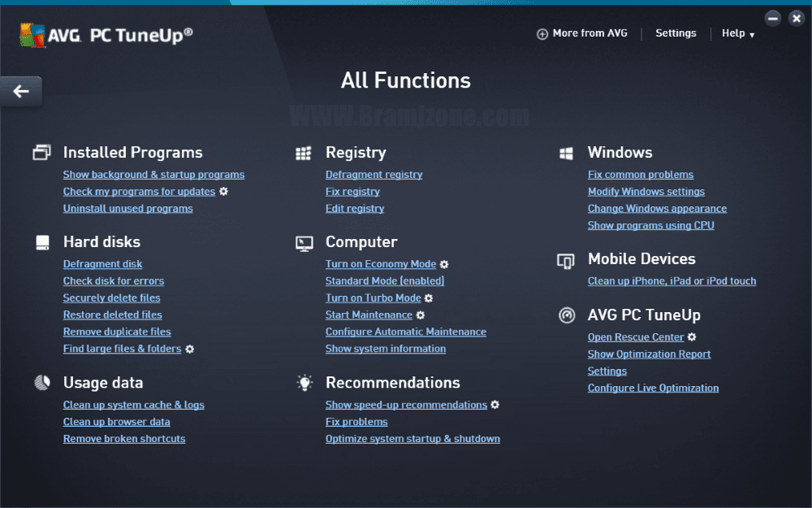
Task: Open Restore deleted files
Action: (112, 315)
